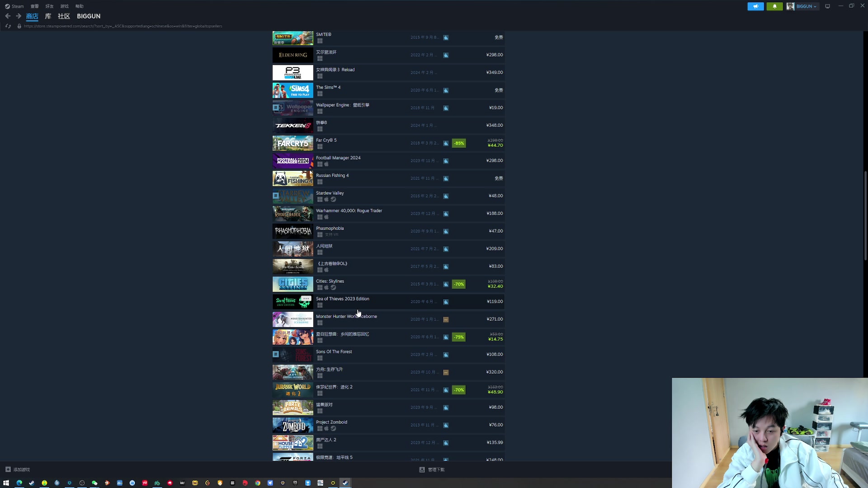
Task: Click the -85% discount badge
Action: [459, 143]
